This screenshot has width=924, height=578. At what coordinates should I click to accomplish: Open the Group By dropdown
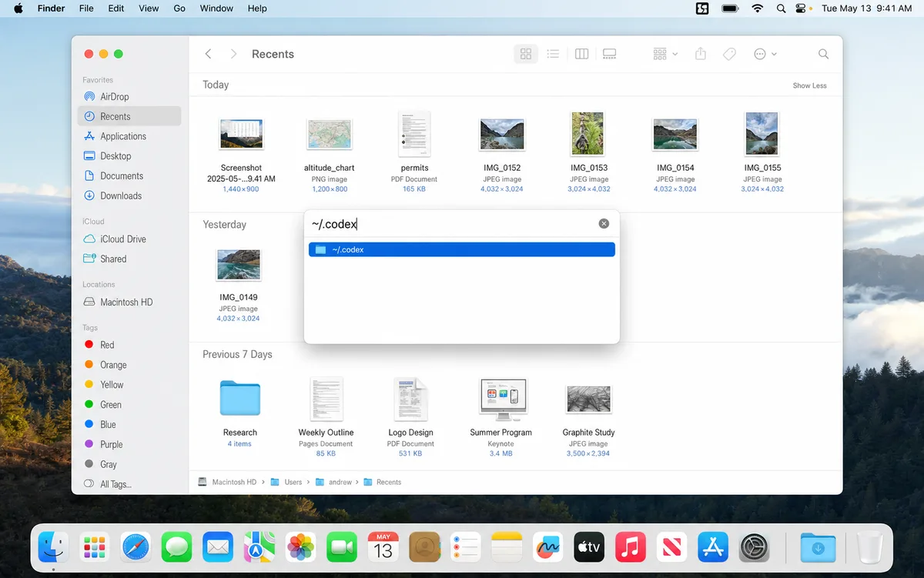(x=665, y=54)
